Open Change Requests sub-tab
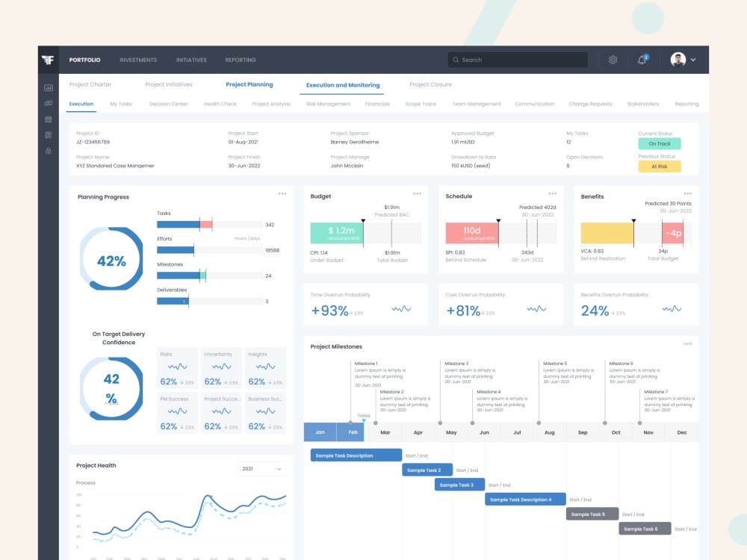This screenshot has height=560, width=747. coord(590,104)
